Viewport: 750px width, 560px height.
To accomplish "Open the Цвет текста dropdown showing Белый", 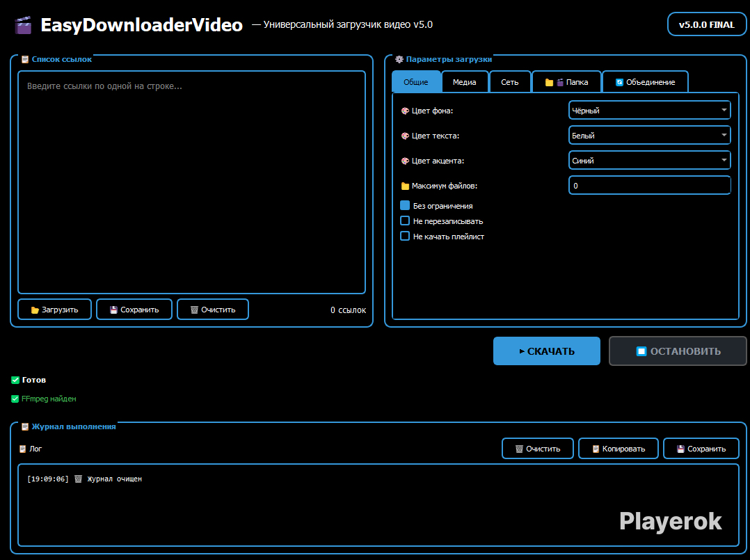I will pos(650,136).
